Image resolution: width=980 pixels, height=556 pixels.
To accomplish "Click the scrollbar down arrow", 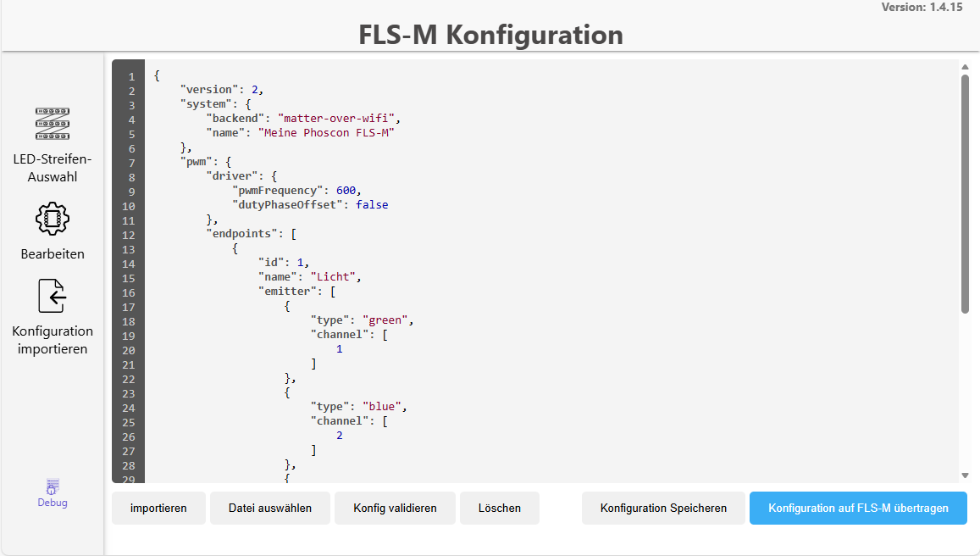I will tap(965, 474).
